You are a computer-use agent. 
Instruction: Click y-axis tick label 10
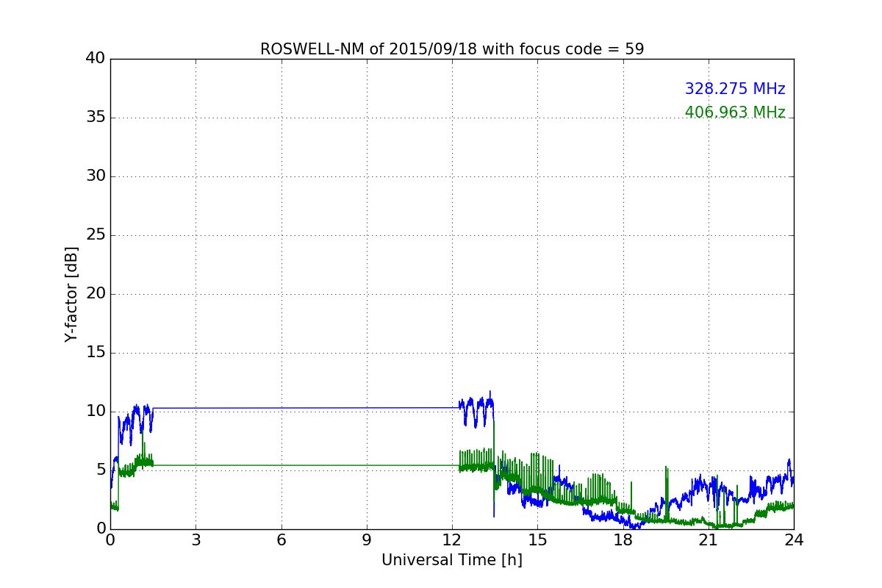pyautogui.click(x=96, y=412)
